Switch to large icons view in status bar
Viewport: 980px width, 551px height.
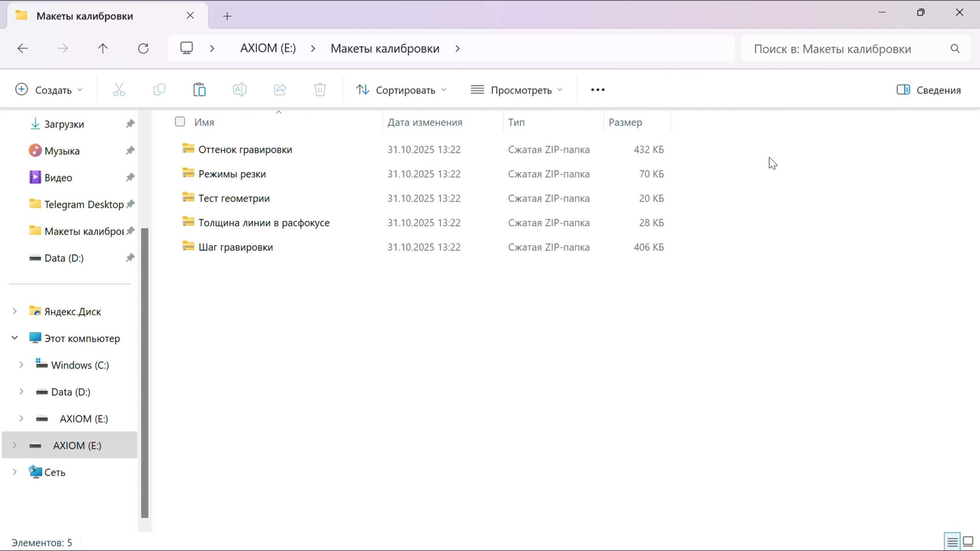point(968,541)
